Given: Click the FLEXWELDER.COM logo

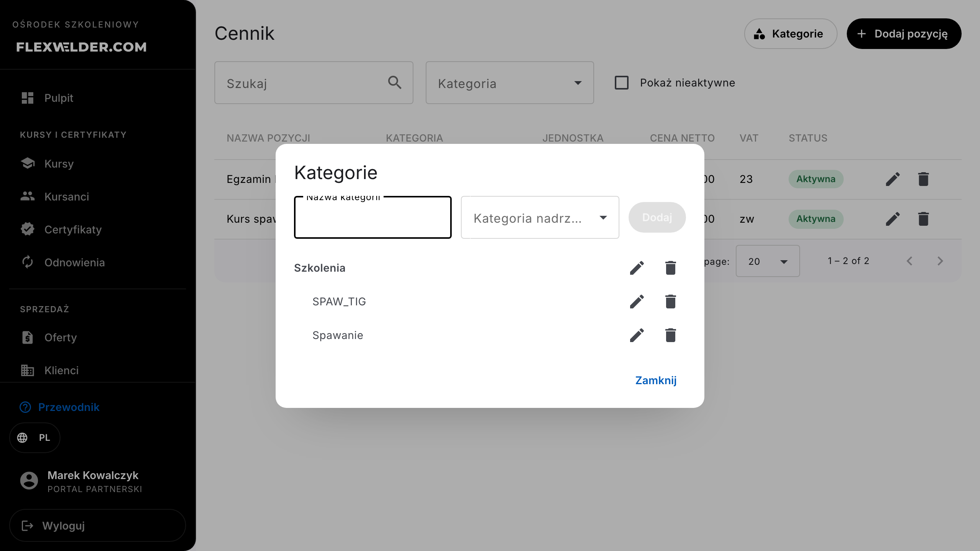Looking at the screenshot, I should click(x=82, y=47).
